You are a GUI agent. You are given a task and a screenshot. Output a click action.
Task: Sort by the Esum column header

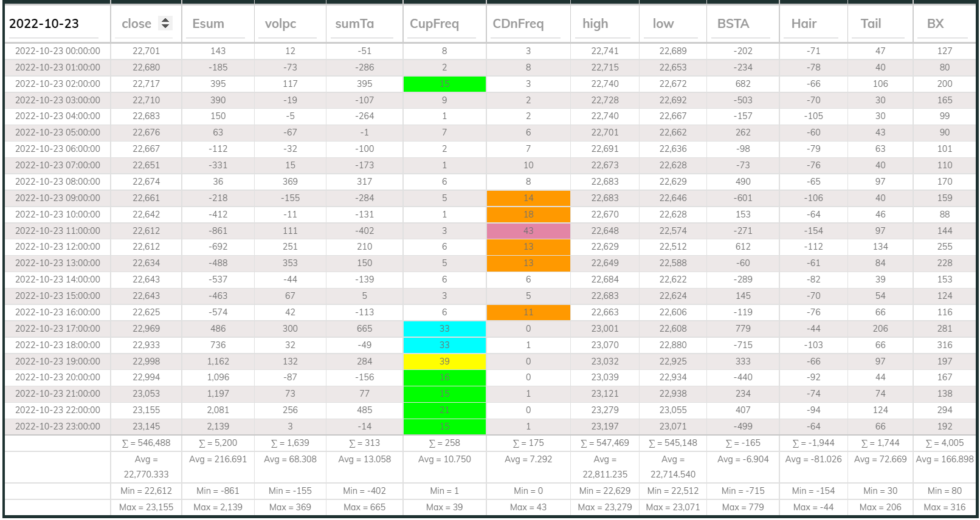[x=208, y=24]
